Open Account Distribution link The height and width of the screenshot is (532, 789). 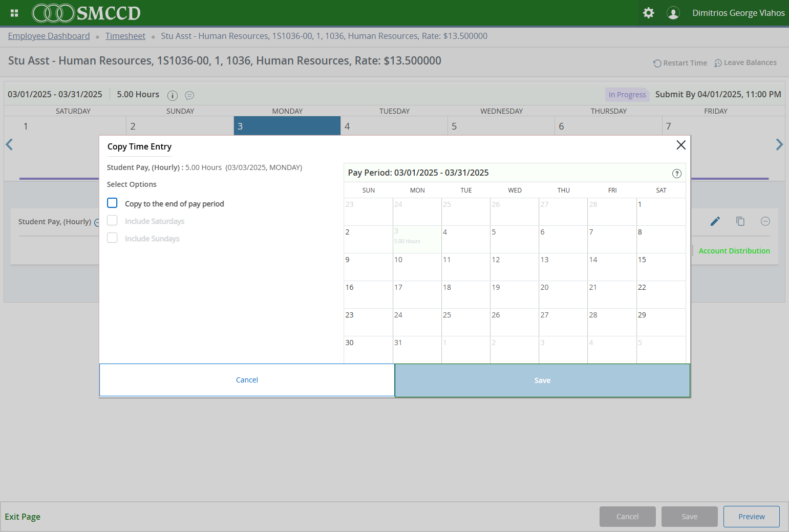click(x=734, y=251)
